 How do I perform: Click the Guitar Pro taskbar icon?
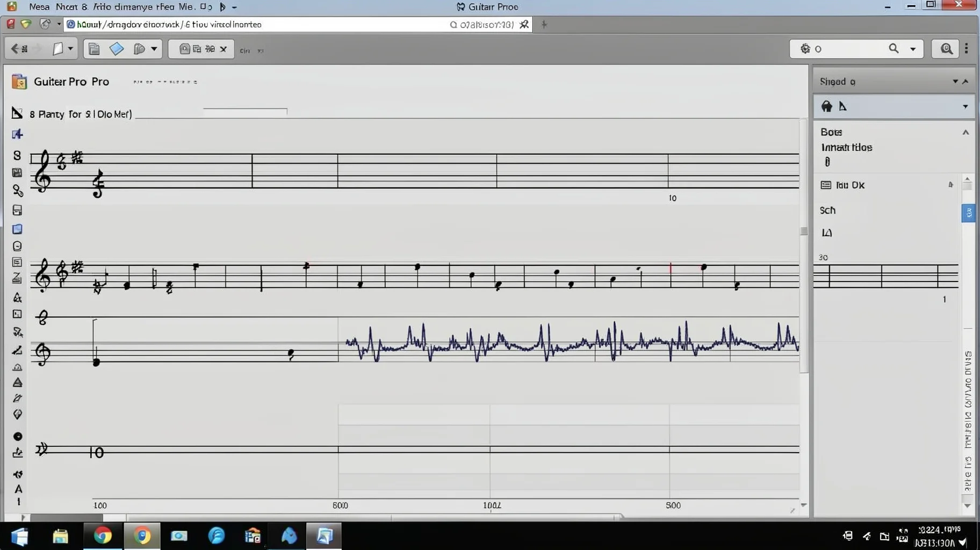[x=324, y=536]
